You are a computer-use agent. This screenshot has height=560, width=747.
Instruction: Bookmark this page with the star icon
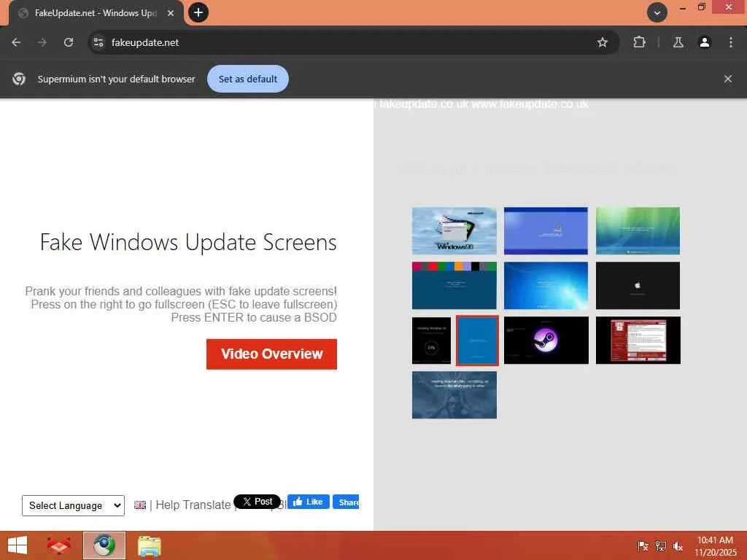click(x=602, y=42)
